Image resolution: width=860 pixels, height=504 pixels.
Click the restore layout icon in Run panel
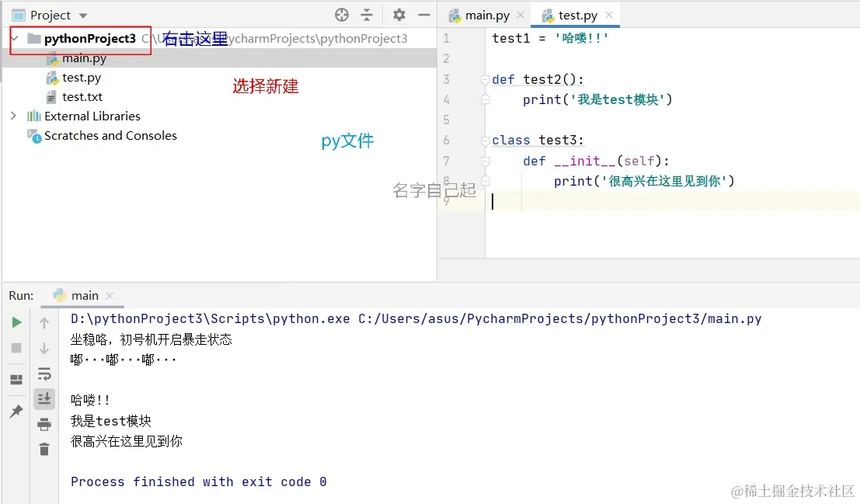tap(16, 380)
